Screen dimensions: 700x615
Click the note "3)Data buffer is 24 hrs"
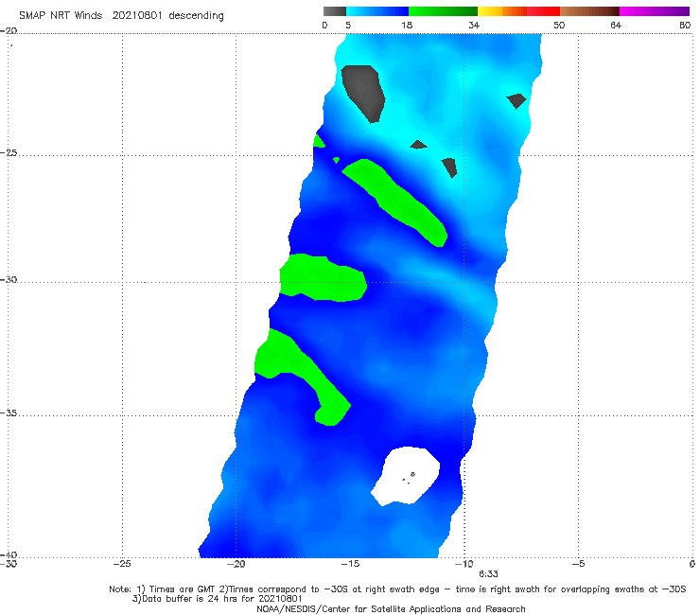pyautogui.click(x=217, y=599)
